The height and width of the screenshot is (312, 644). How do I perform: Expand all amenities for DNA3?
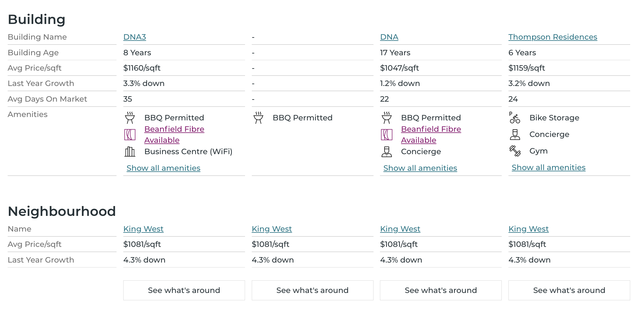pyautogui.click(x=163, y=168)
